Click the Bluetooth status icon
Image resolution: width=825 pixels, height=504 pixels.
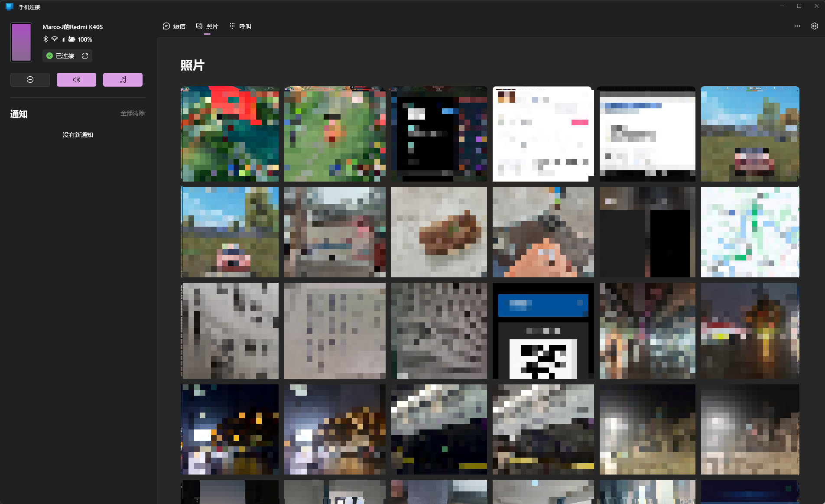click(x=45, y=39)
